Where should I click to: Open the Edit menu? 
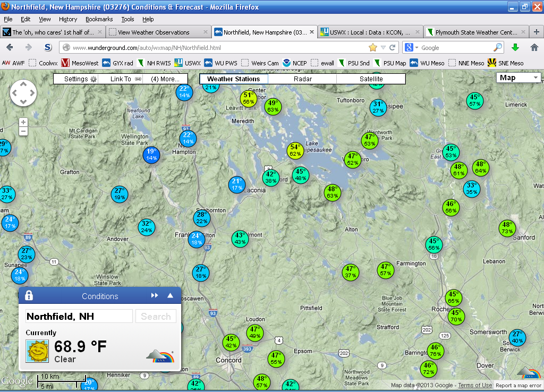(25, 19)
